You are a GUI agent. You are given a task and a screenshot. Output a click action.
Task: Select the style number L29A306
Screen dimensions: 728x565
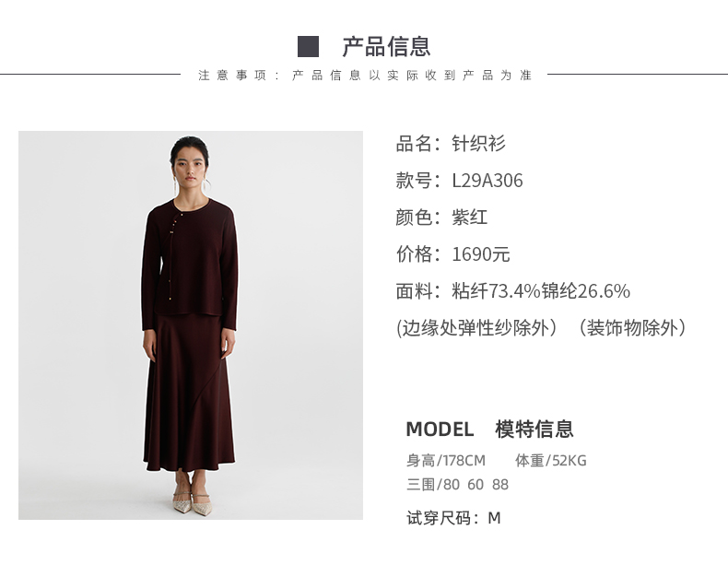(487, 181)
